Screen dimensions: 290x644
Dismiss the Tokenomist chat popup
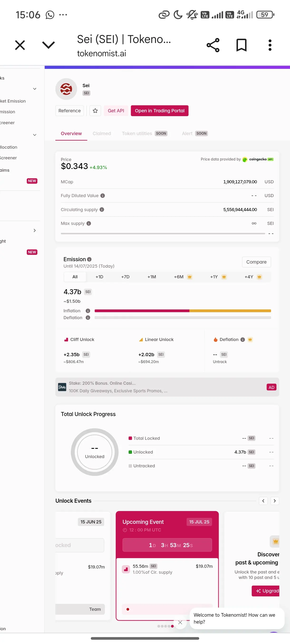180,623
